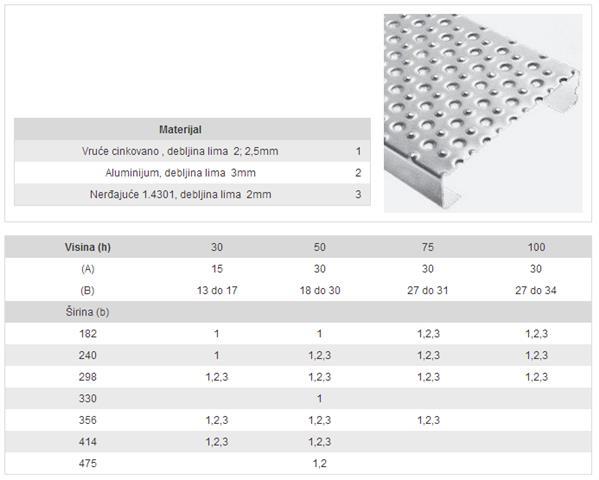Click the Visina (h) header cell
Screen dimensions: 599x480
[87, 247]
